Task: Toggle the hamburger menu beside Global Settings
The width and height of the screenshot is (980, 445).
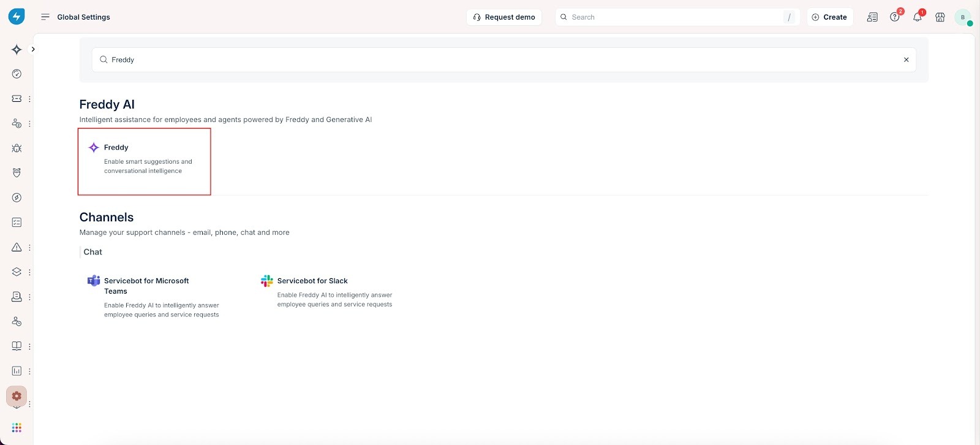Action: (x=45, y=17)
